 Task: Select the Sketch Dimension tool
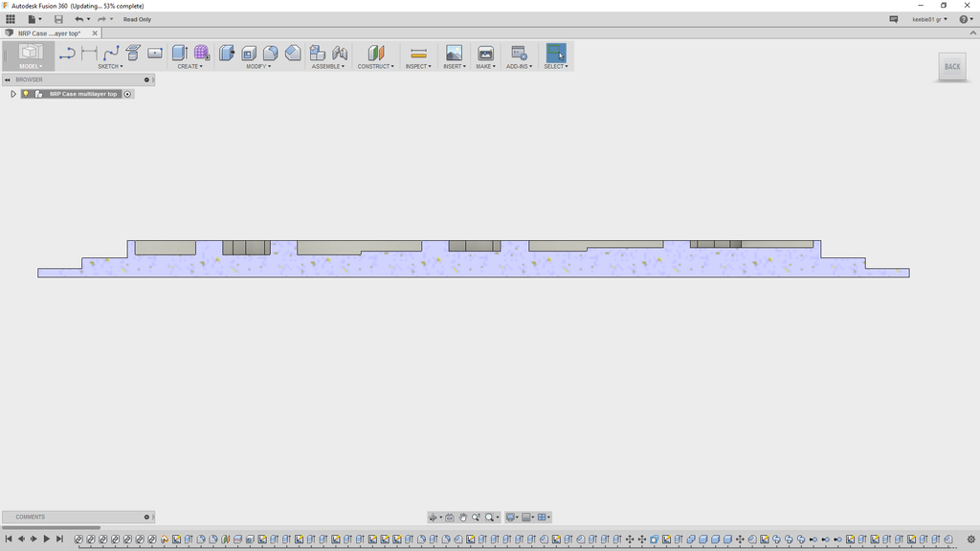89,54
